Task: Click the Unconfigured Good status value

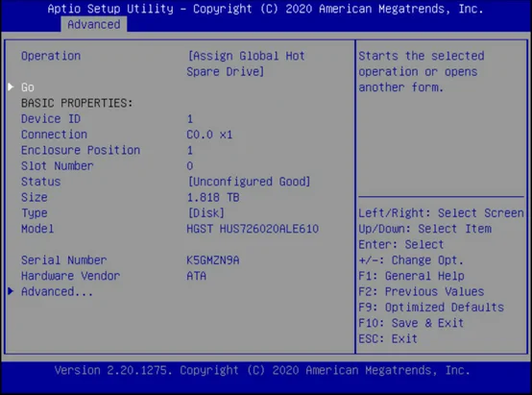Action: pyautogui.click(x=250, y=182)
